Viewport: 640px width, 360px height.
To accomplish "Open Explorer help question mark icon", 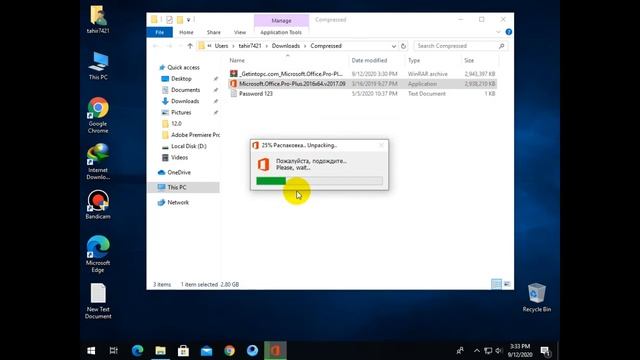I will 509,32.
